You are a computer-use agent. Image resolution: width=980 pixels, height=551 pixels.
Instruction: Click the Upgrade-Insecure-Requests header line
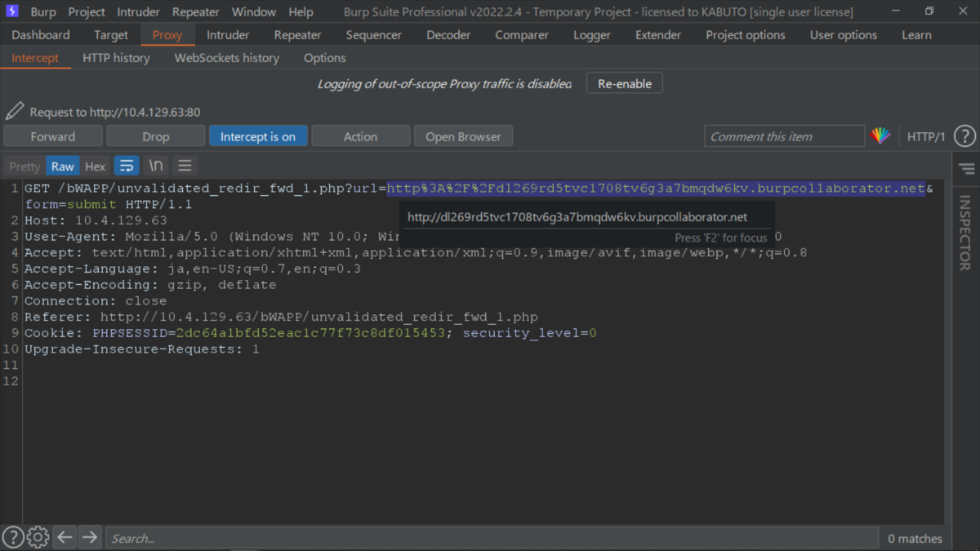tap(142, 349)
